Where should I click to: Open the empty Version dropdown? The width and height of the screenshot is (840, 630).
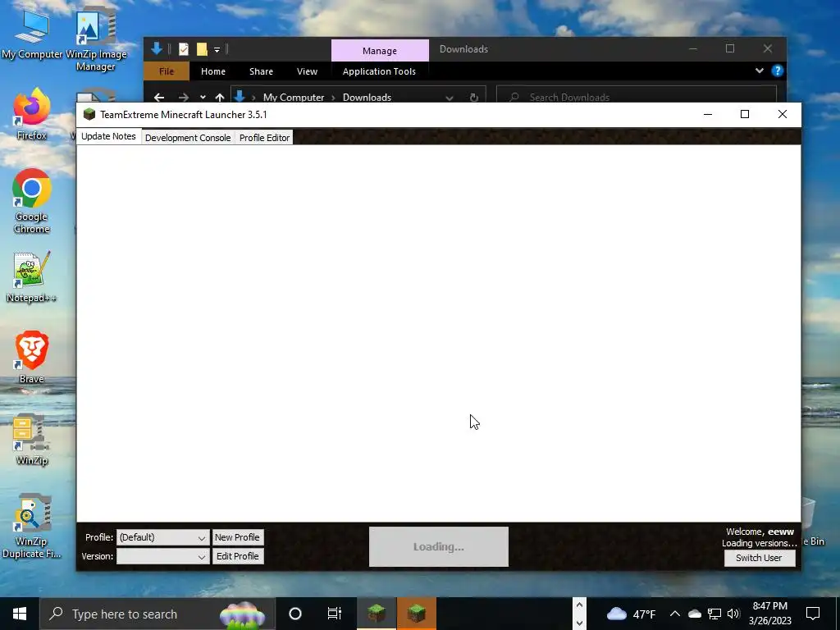[163, 556]
